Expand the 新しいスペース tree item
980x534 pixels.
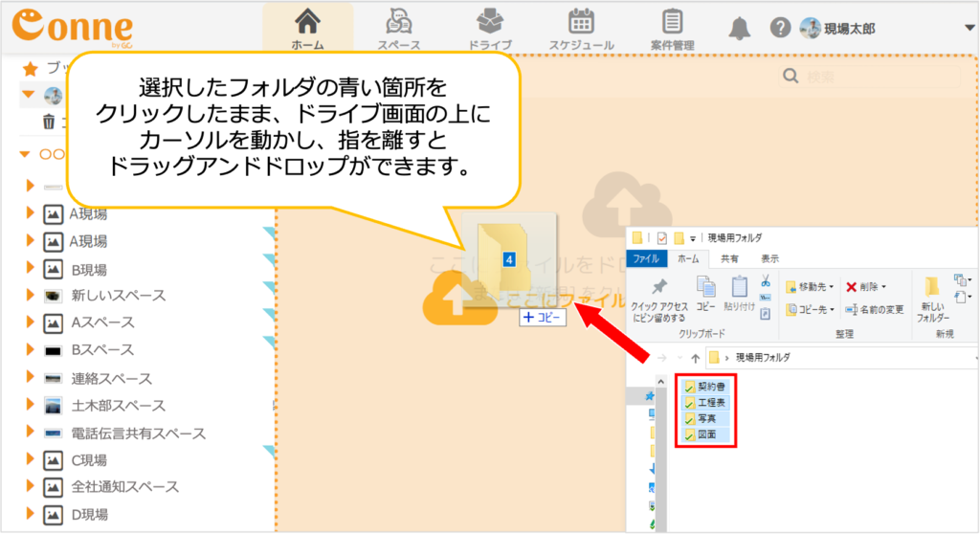tap(31, 296)
